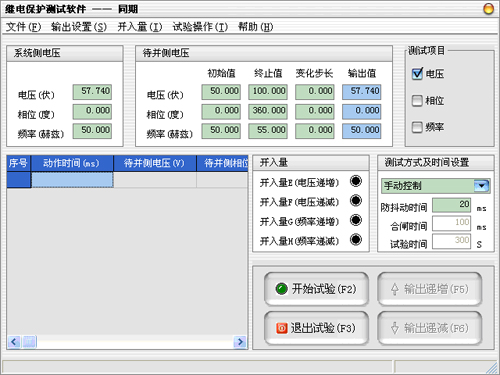Open the 文件(F) menu
This screenshot has width=500, height=375.
[23, 27]
